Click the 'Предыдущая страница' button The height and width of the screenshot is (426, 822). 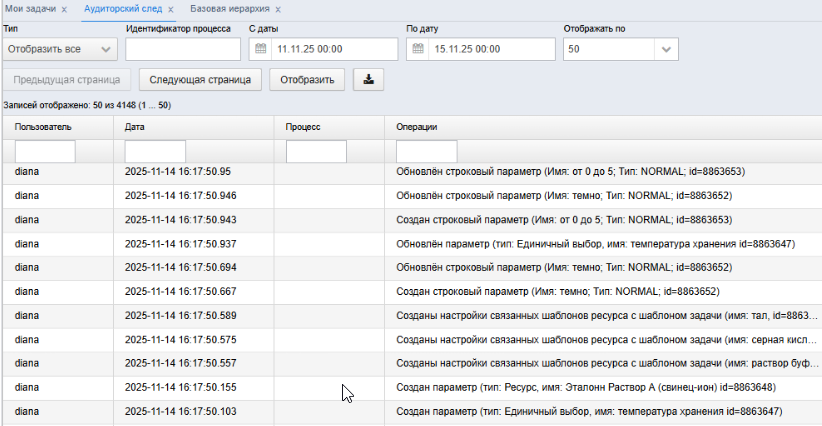coord(67,80)
